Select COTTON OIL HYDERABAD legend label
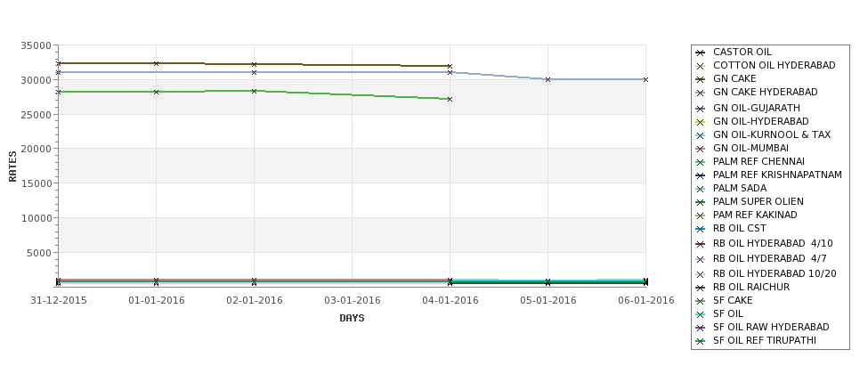 [774, 65]
